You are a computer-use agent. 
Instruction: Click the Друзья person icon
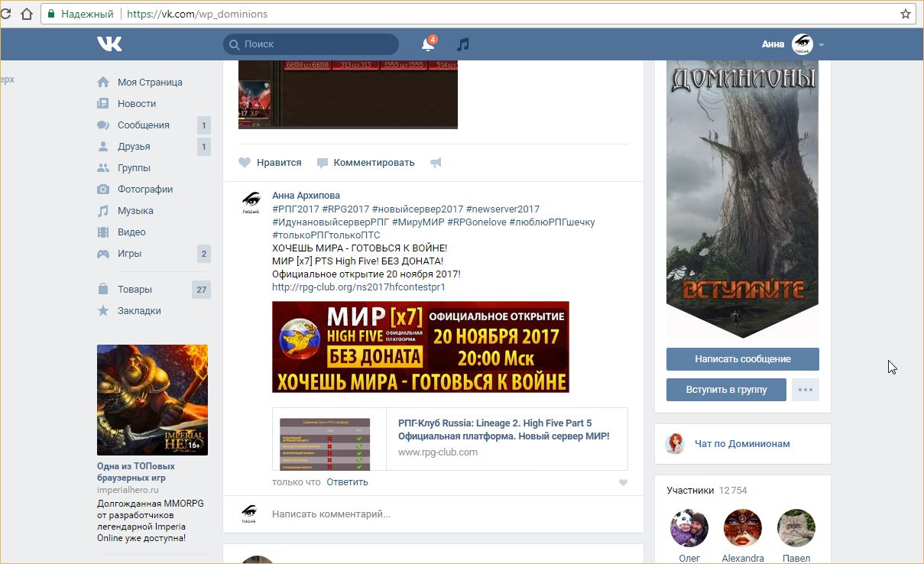103,147
